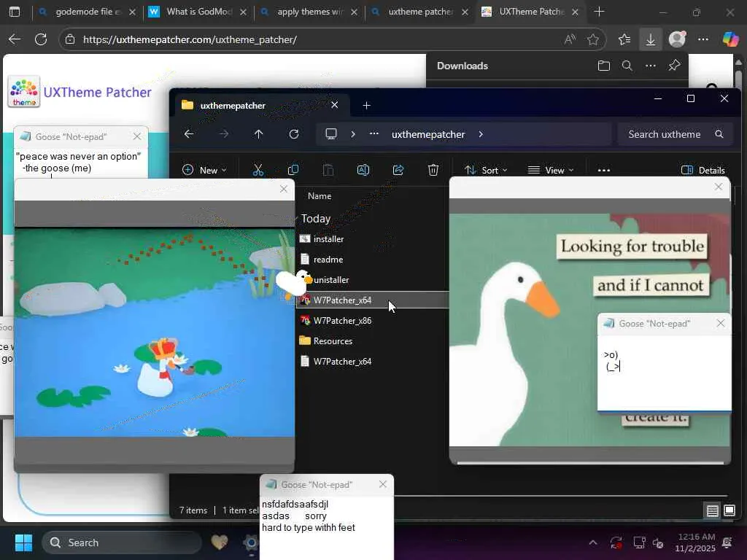This screenshot has width=747, height=560.
Task: Open the Sort dropdown menu
Action: 485,170
